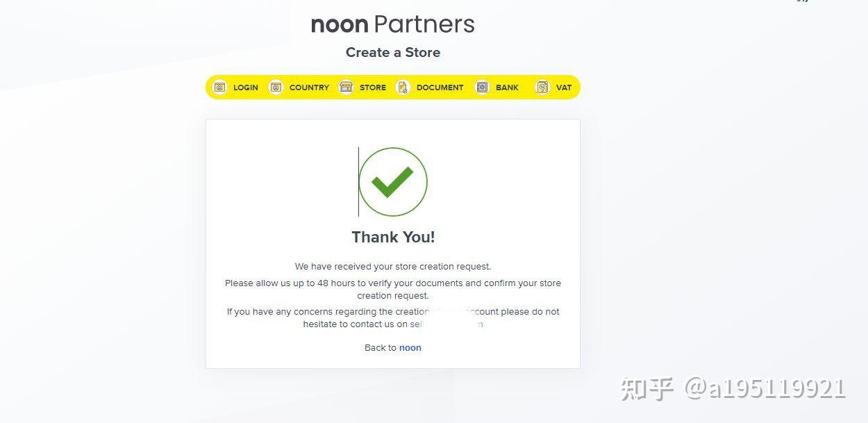
Task: Switch to the COUNTRY step
Action: [309, 87]
